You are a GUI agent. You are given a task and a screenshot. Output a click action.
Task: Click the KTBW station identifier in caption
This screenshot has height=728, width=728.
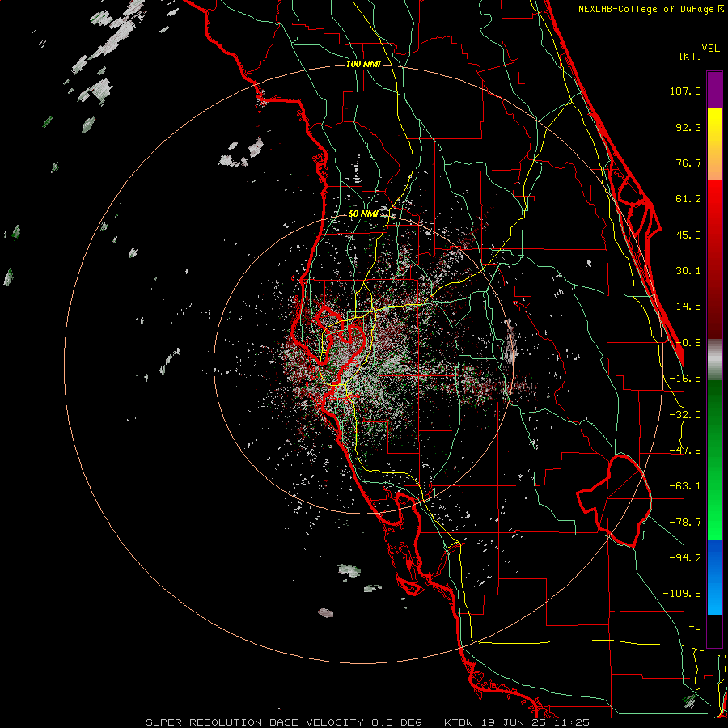coord(459,722)
